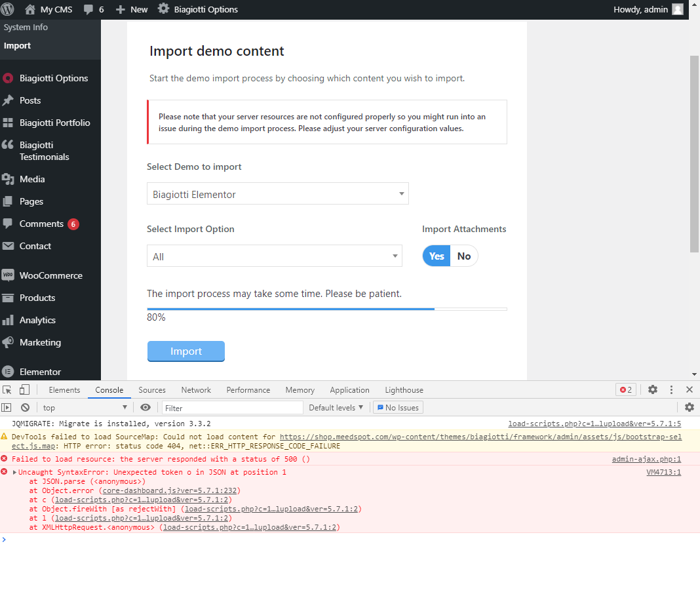Click the Media icon in sidebar
The image size is (700, 596).
tap(8, 180)
